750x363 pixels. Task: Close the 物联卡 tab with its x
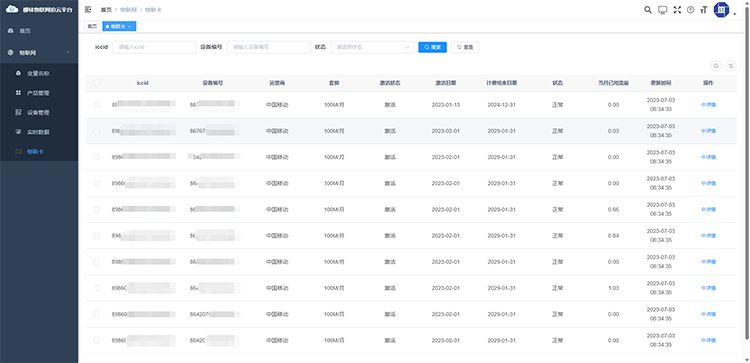pyautogui.click(x=130, y=26)
